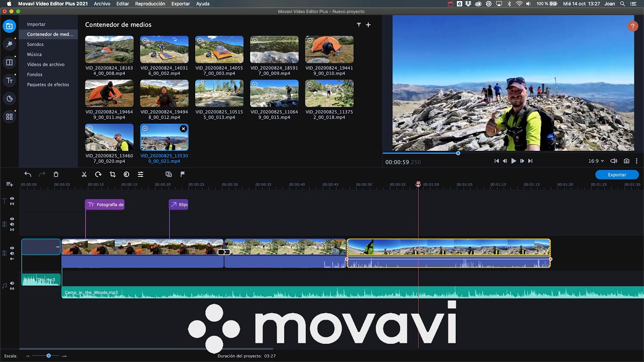644x362 pixels.
Task: Mute the overlay video track
Action: point(12,224)
